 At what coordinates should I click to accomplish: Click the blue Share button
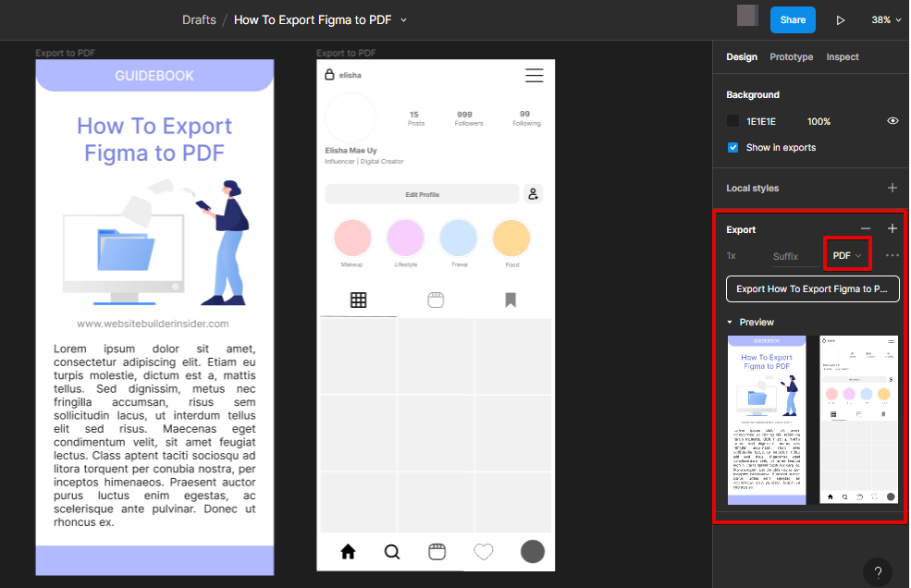(793, 19)
